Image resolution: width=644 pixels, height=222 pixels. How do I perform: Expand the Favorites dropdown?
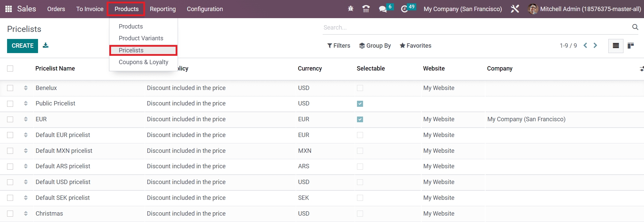click(415, 46)
